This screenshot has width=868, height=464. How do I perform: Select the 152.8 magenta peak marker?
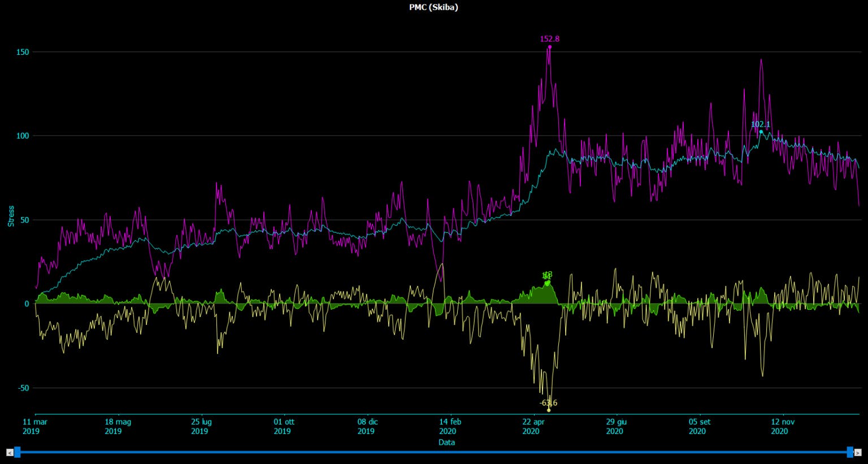tap(549, 47)
